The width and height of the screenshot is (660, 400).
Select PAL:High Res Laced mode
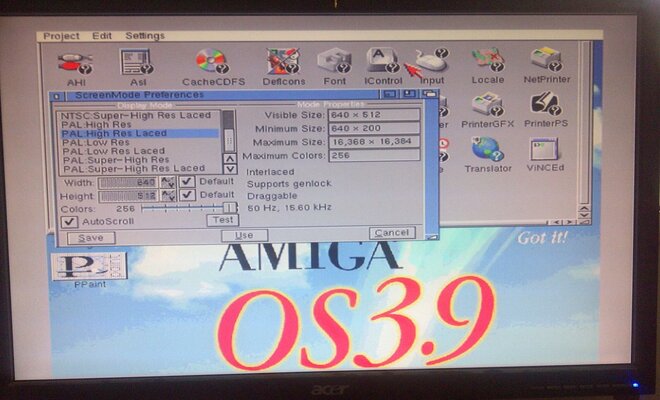[x=138, y=133]
